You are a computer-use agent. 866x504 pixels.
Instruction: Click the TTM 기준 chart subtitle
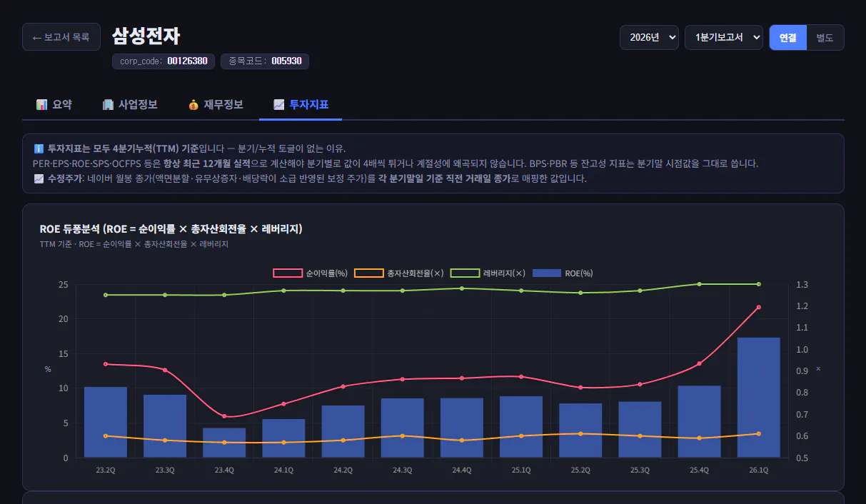point(134,244)
